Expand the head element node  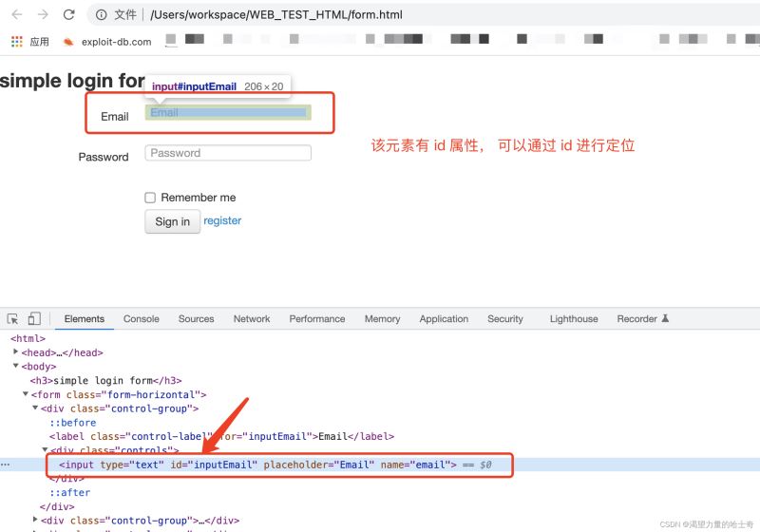click(x=15, y=351)
